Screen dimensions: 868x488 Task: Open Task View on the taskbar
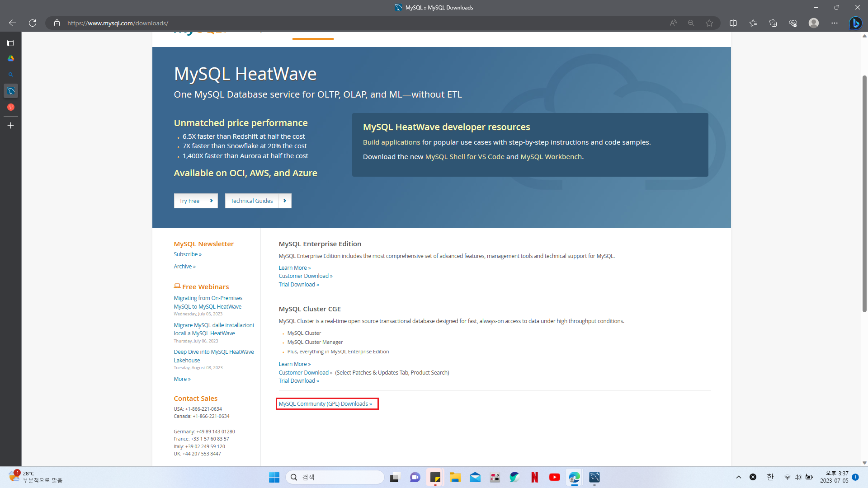coord(395,477)
